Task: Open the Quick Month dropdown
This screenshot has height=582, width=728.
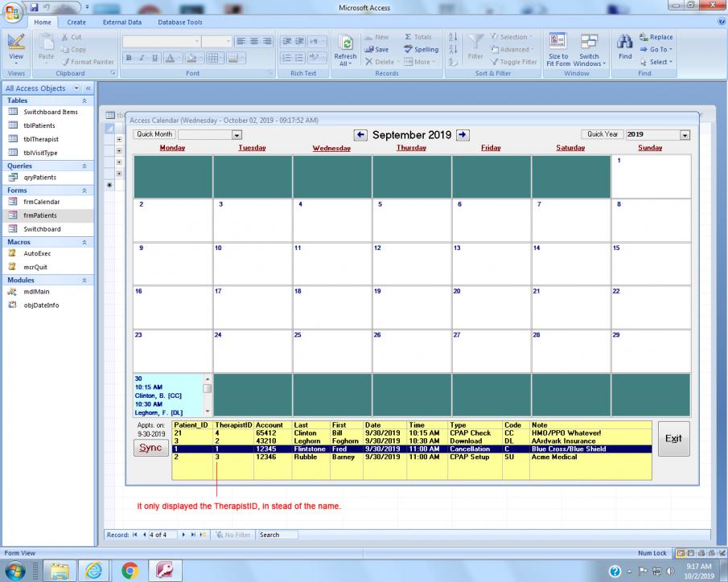Action: (x=236, y=135)
